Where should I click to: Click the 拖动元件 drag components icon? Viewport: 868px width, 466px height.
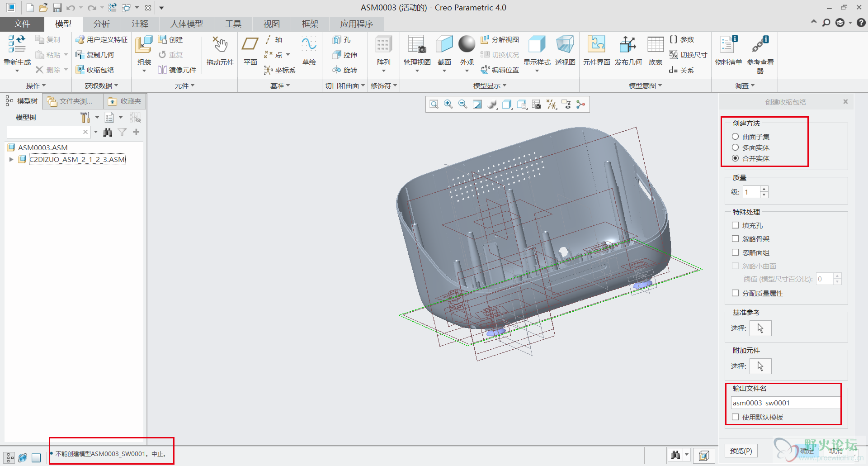point(220,45)
